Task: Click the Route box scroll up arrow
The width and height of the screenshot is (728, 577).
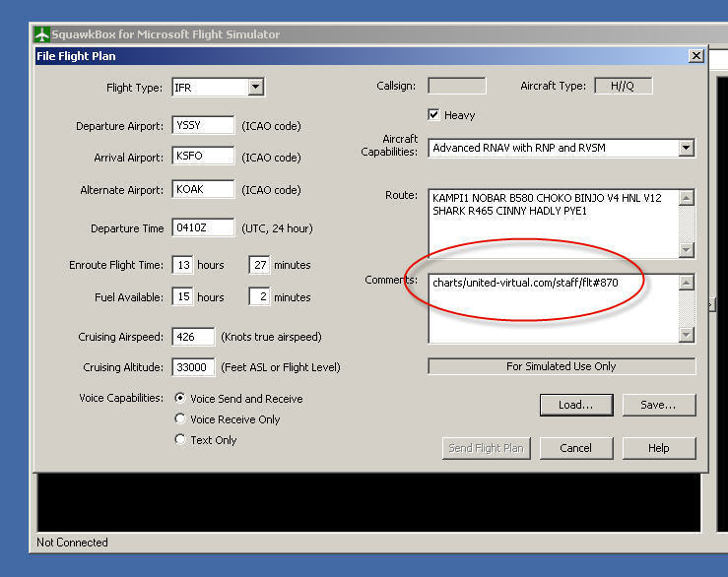Action: (x=687, y=198)
